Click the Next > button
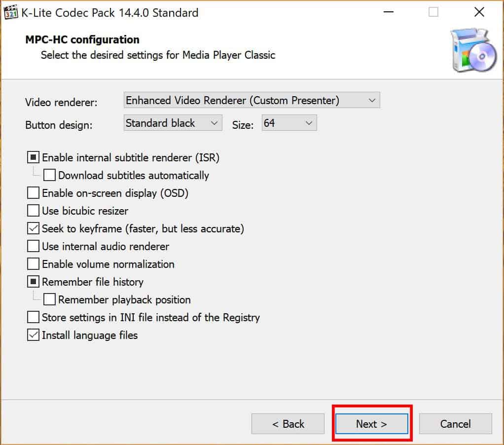The width and height of the screenshot is (504, 445). pyautogui.click(x=371, y=424)
